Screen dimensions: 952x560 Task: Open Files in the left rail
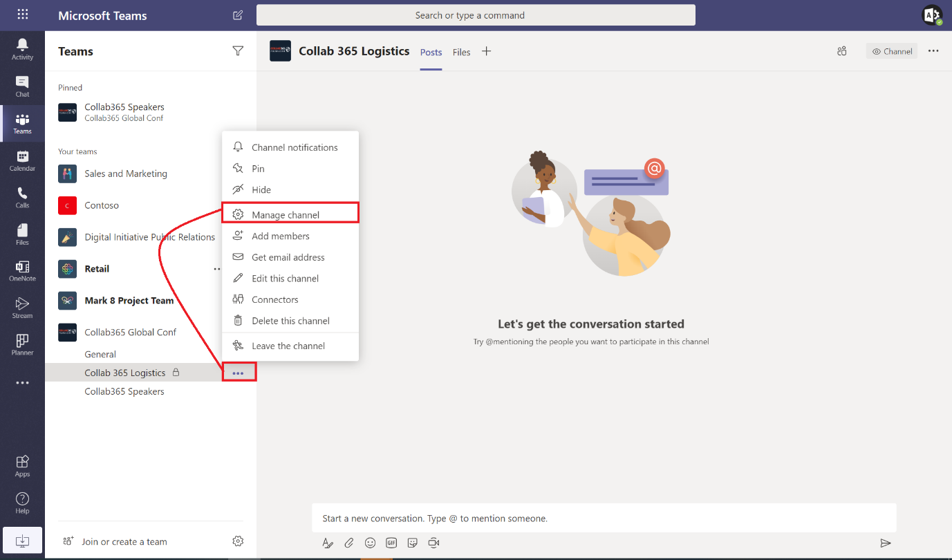[22, 234]
